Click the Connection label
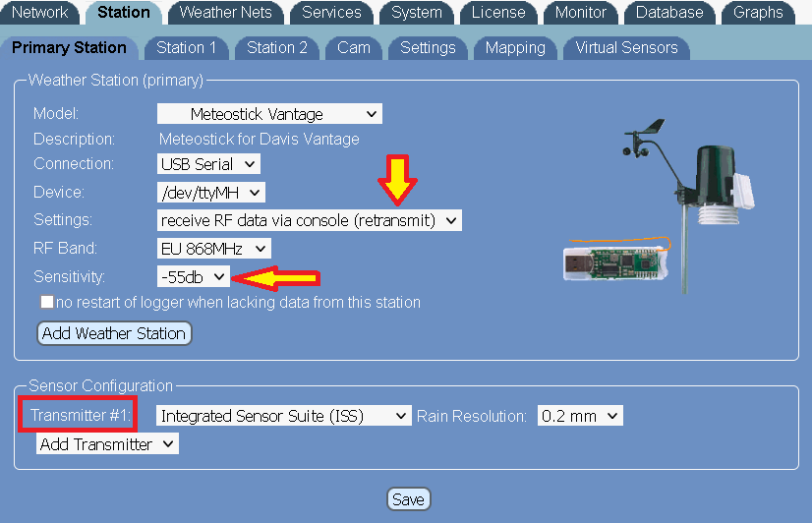Viewport: 812px width, 523px height. click(74, 163)
